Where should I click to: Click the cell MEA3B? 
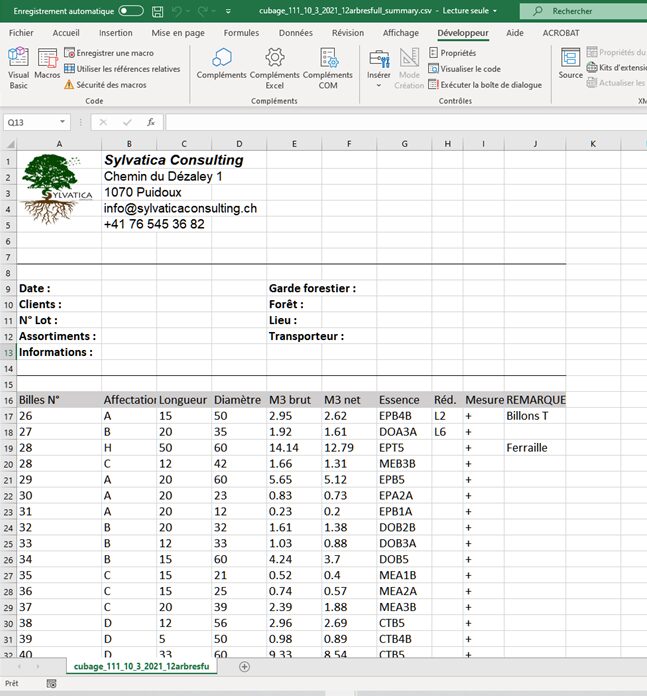[404, 607]
